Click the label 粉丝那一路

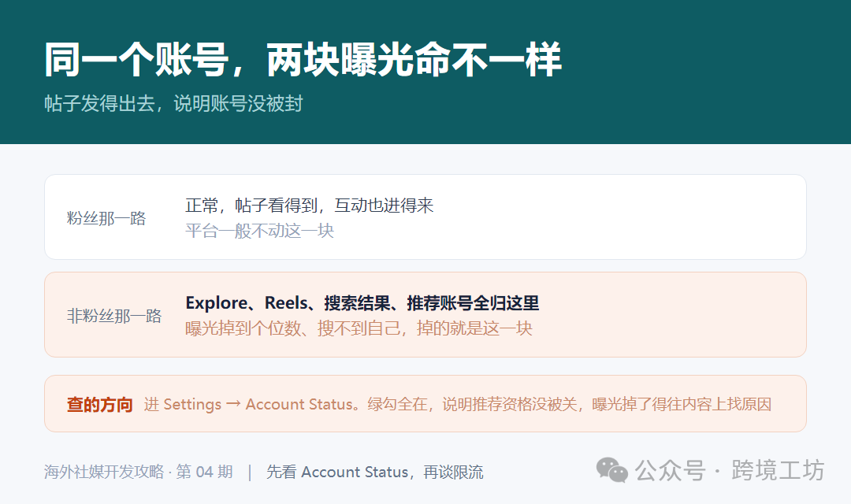point(106,218)
